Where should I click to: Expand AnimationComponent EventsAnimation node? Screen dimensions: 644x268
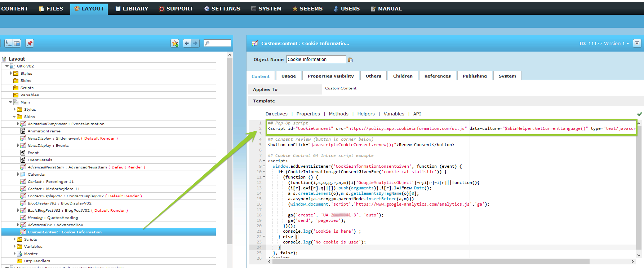pos(18,124)
